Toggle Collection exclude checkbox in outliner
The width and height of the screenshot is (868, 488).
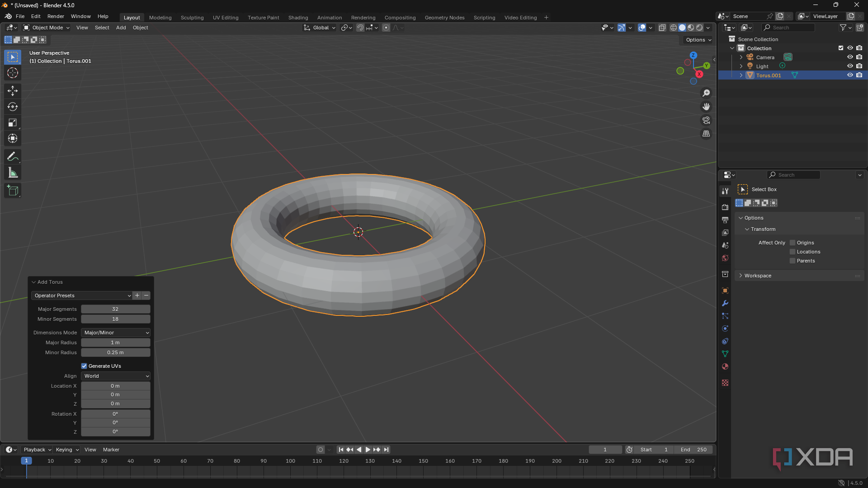pyautogui.click(x=841, y=48)
